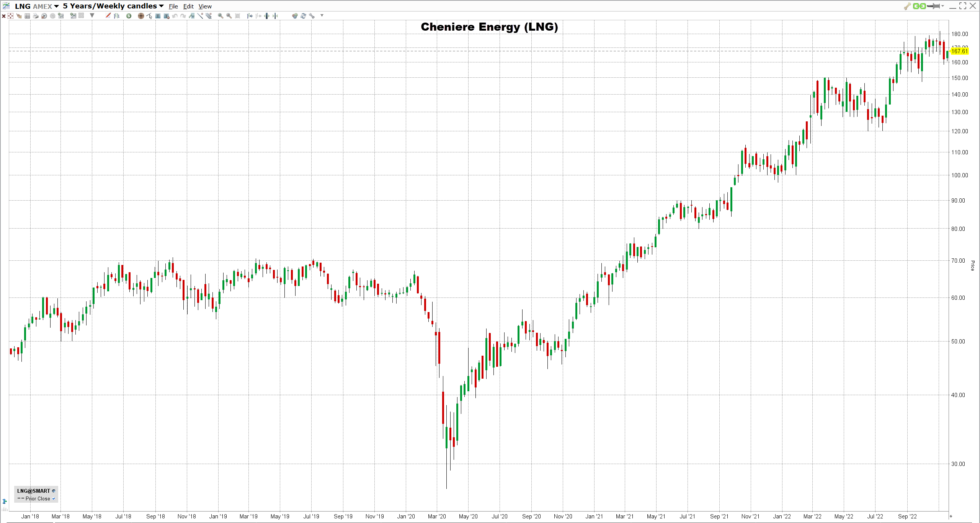Click the refresh chart arrows icon
The width and height of the screenshot is (980, 523).
click(303, 16)
